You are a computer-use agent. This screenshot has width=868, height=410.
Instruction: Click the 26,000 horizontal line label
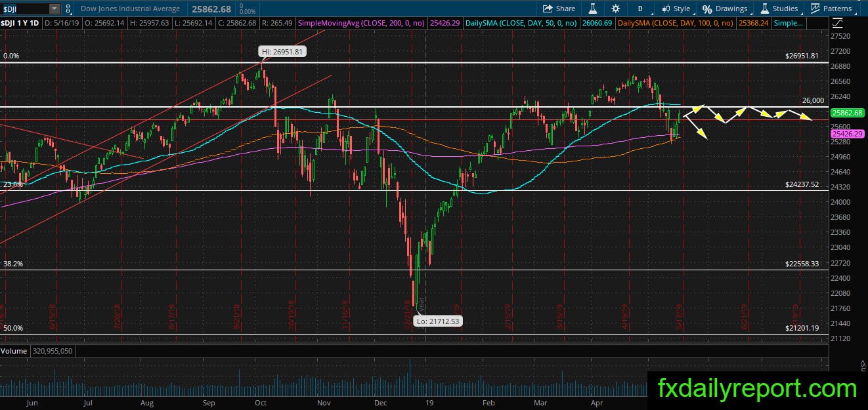[812, 100]
